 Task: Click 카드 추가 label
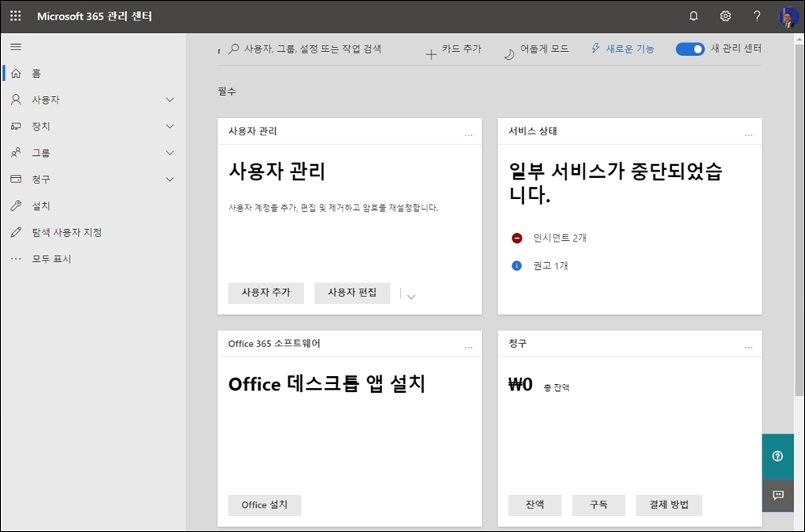[x=462, y=49]
